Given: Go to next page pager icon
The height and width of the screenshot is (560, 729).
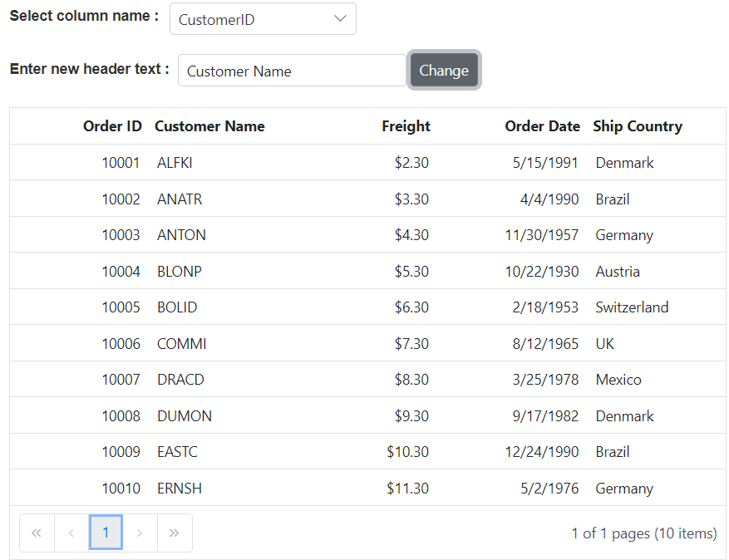Looking at the screenshot, I should [140, 533].
